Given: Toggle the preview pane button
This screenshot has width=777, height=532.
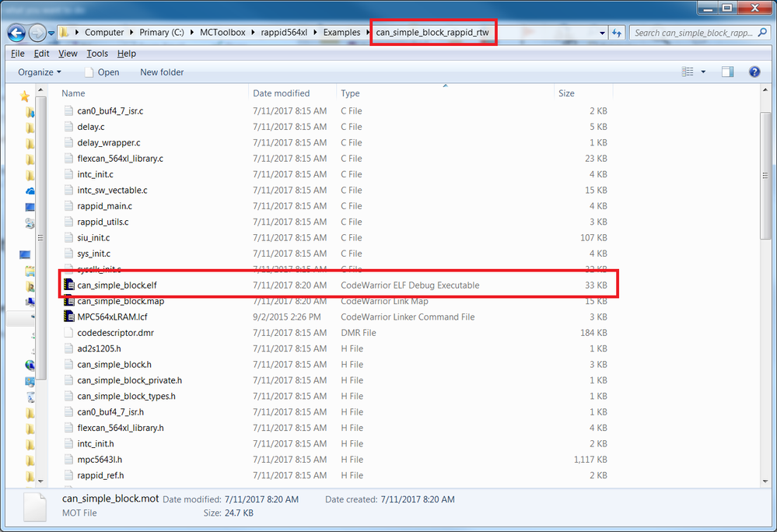Looking at the screenshot, I should [727, 72].
